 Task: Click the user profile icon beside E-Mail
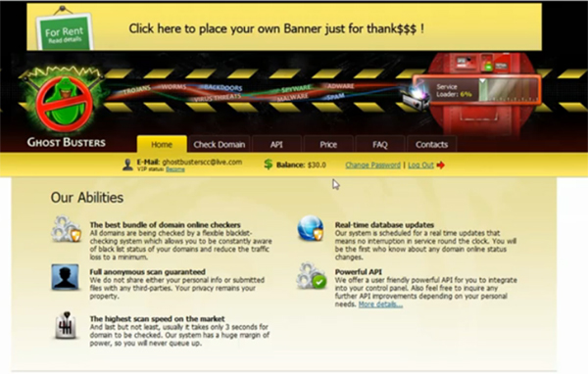127,164
